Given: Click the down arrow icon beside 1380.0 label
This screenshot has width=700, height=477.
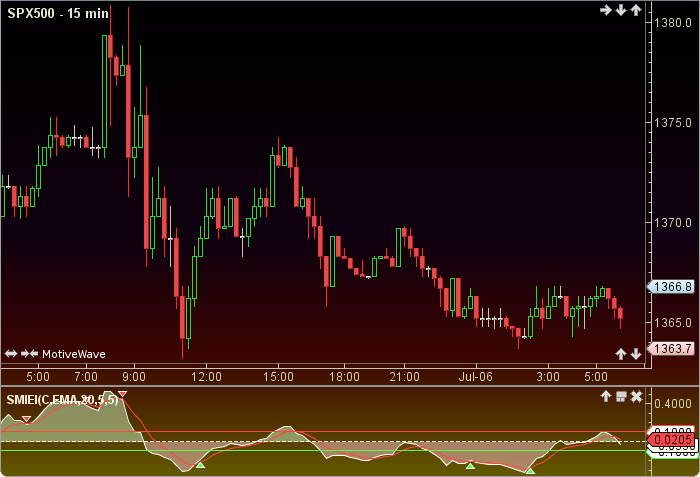Looking at the screenshot, I should coord(621,10).
